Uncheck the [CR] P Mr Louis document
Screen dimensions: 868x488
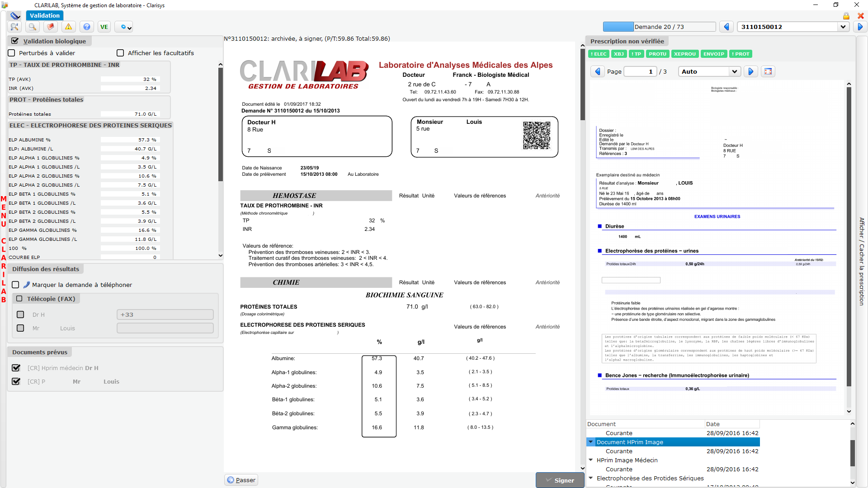(x=16, y=381)
